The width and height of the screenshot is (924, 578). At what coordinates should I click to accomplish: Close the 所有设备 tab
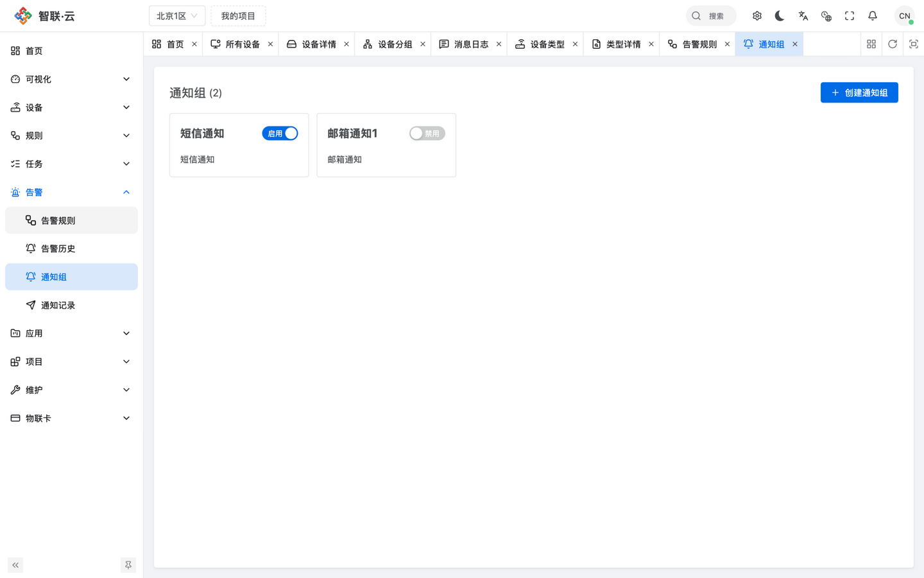click(x=270, y=44)
